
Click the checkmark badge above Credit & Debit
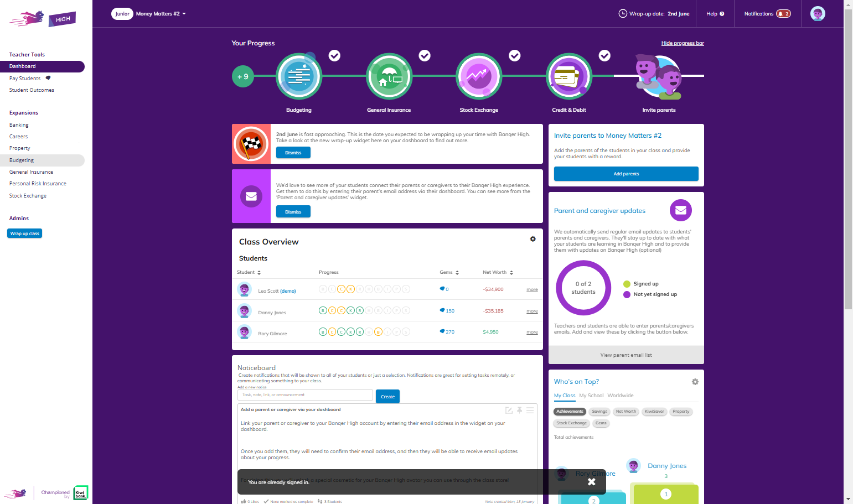605,55
